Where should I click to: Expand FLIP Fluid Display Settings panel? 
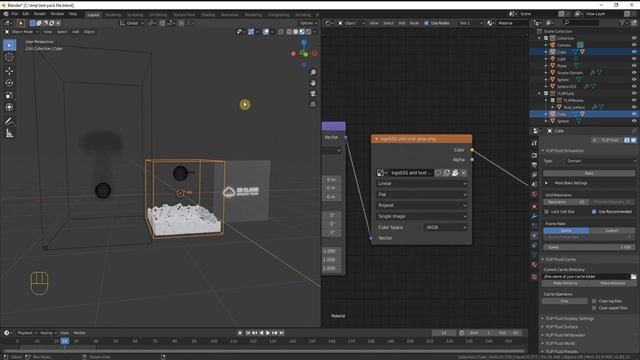point(569,319)
